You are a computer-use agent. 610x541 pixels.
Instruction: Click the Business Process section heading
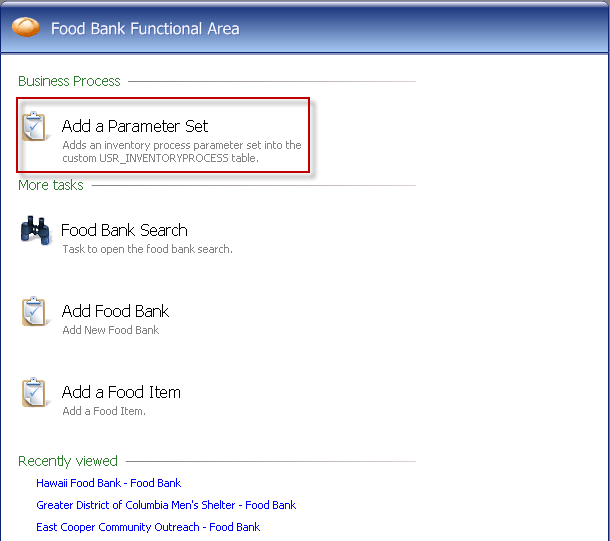coord(69,81)
